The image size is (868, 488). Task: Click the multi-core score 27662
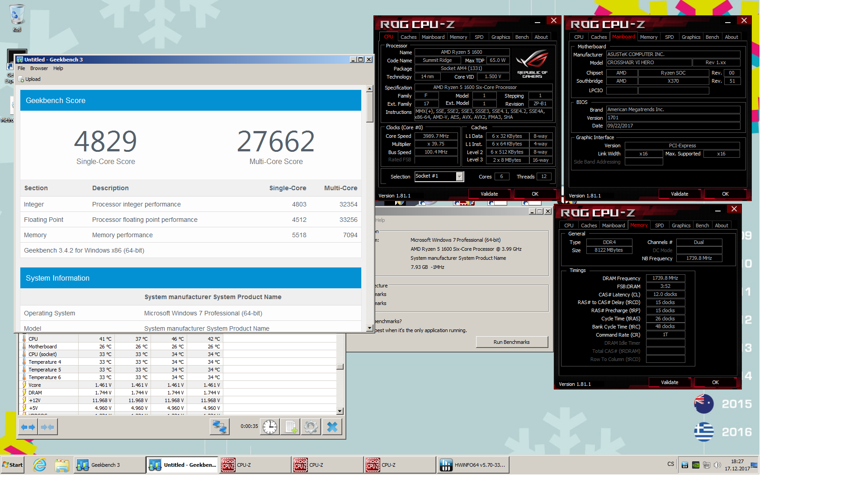pyautogui.click(x=276, y=141)
